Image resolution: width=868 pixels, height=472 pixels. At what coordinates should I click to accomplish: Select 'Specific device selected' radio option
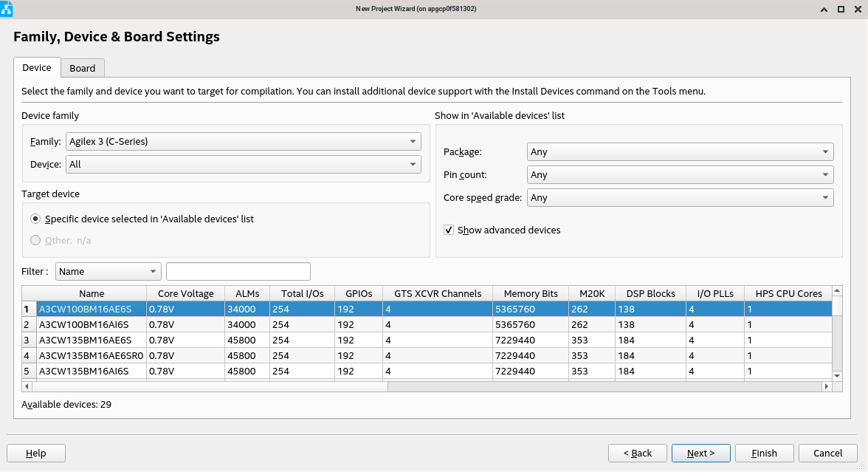pyautogui.click(x=35, y=219)
